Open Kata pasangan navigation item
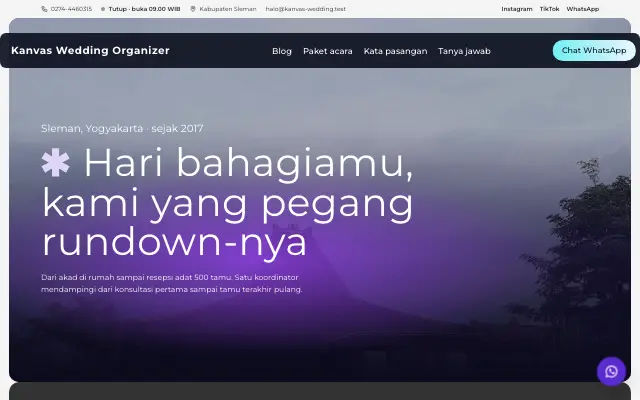 [396, 51]
